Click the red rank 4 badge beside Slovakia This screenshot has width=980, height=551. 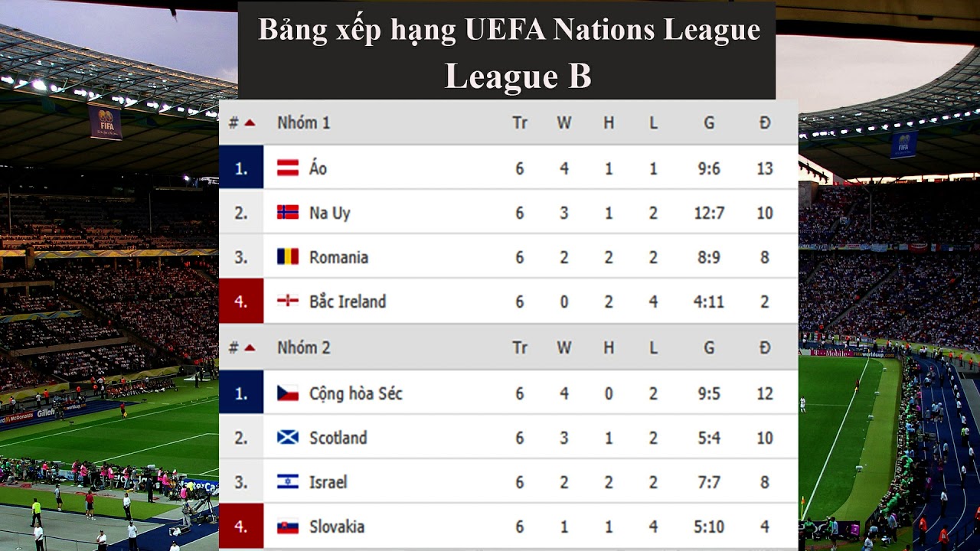coord(241,527)
